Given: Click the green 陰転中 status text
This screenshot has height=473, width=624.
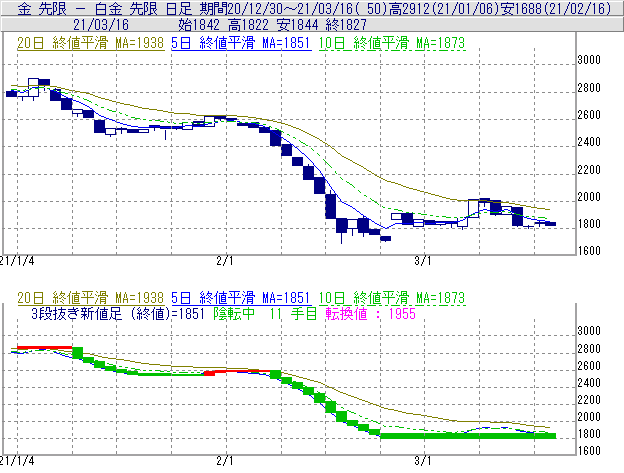Looking at the screenshot, I should 234,314.
